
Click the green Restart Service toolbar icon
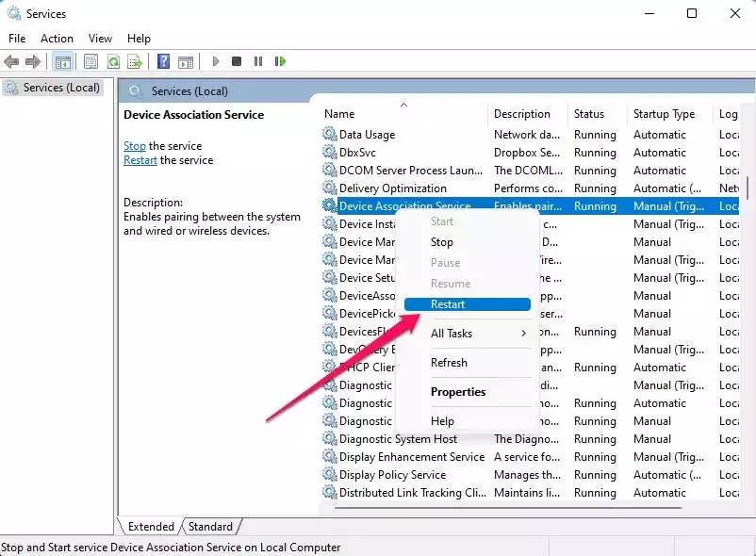[280, 61]
